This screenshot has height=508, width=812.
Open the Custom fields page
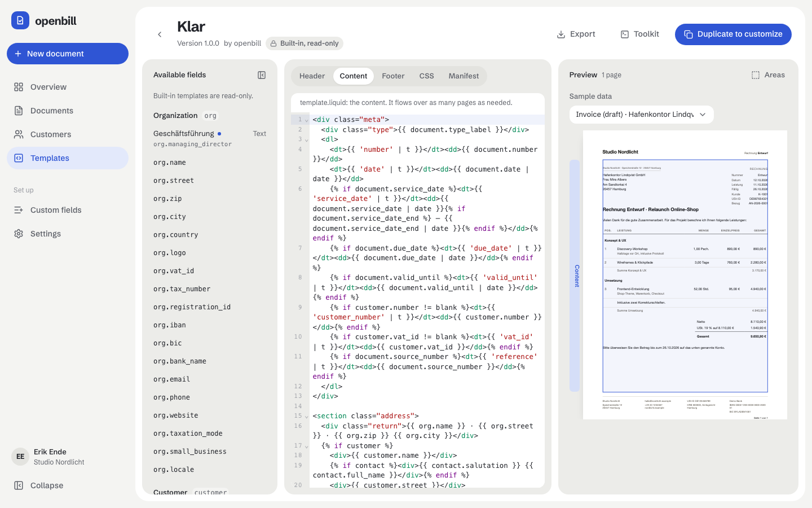(68, 210)
